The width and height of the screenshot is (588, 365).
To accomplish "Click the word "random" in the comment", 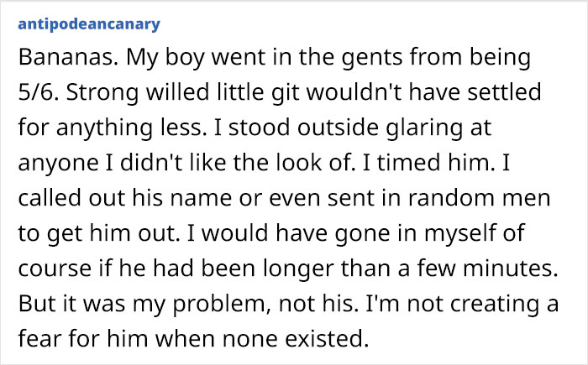I will pyautogui.click(x=451, y=198).
